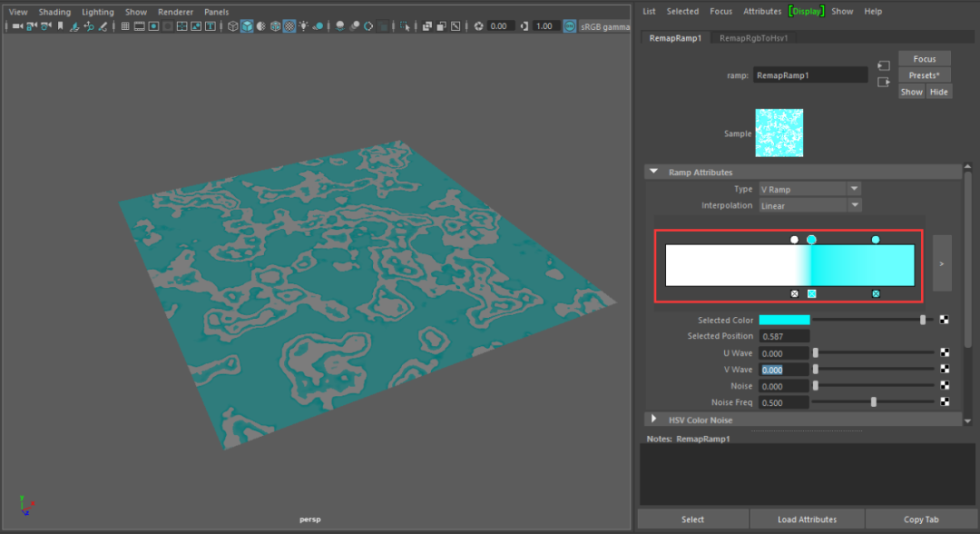Click the Presets* button
This screenshot has height=534, width=980.
point(925,75)
